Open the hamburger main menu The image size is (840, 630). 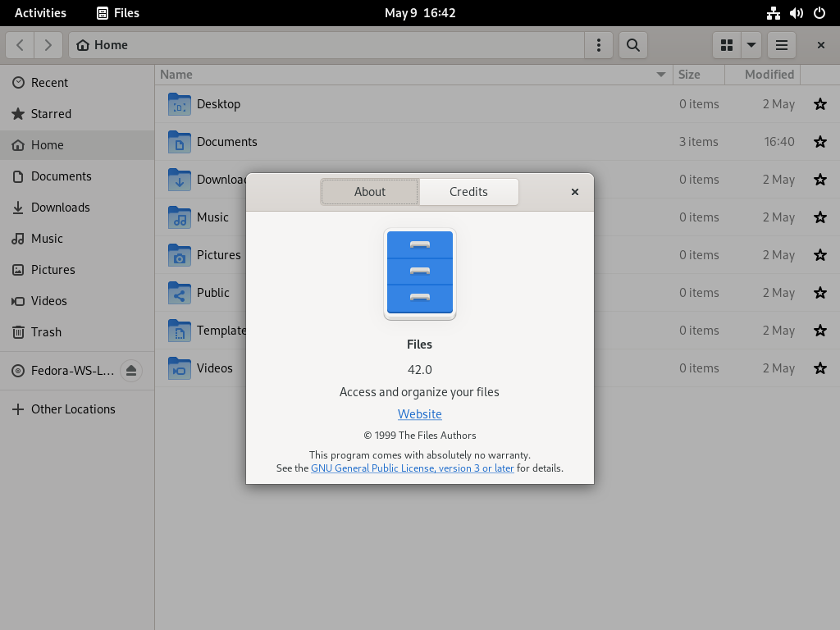(x=782, y=45)
